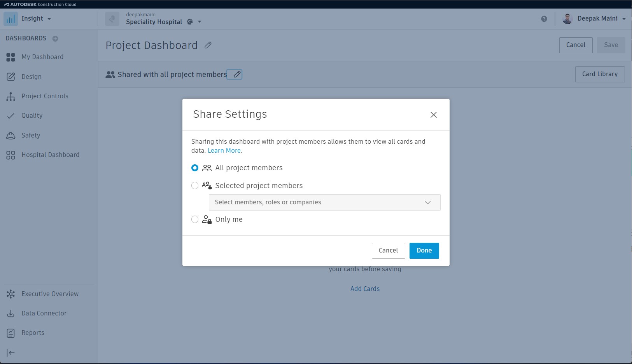
Task: Open the Quality dashboard
Action: click(32, 116)
